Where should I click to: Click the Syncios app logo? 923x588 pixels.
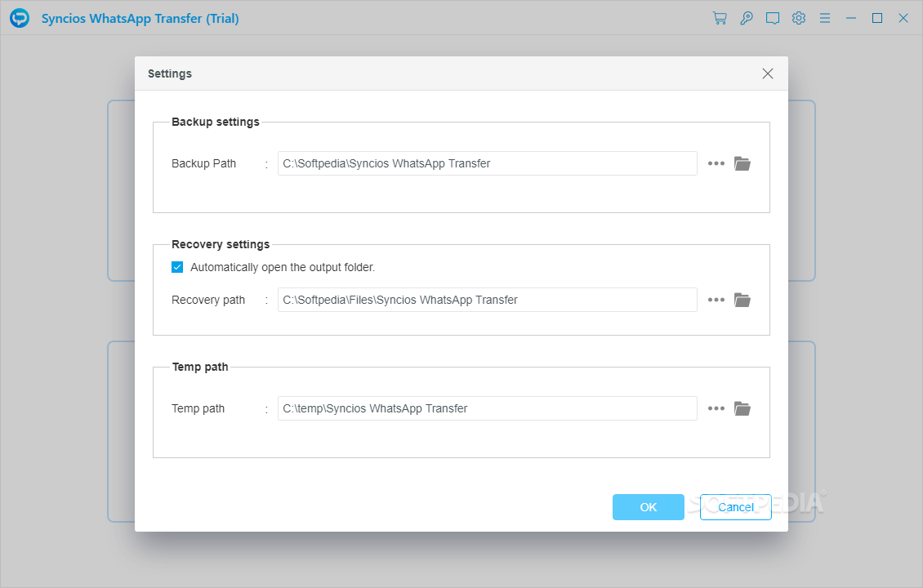[20, 18]
